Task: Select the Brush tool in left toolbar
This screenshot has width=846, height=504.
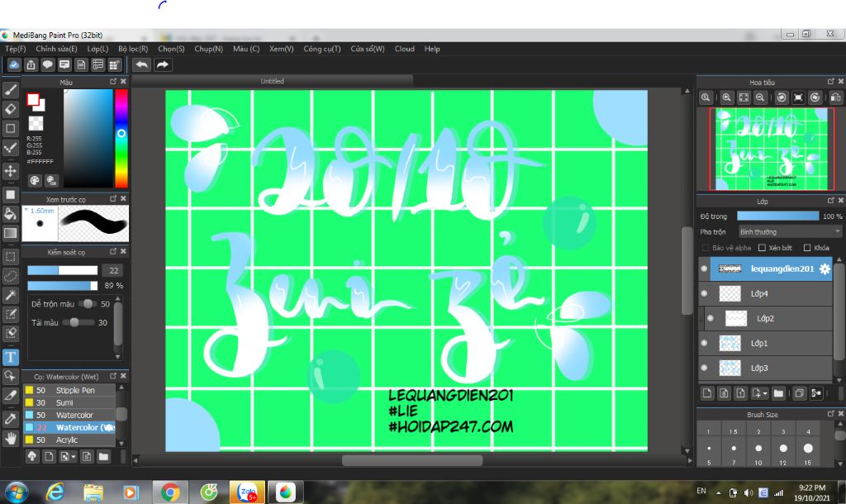Action: pyautogui.click(x=10, y=89)
